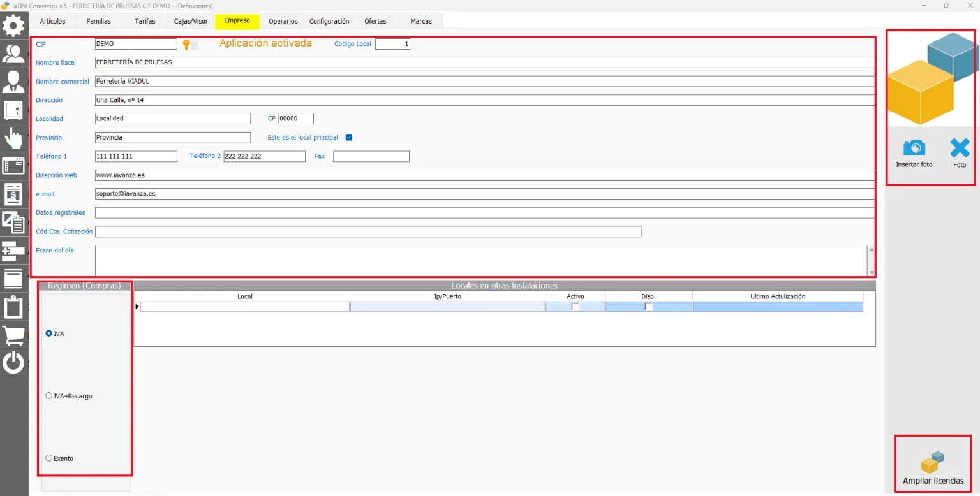Open the shopping cart sidebar icon
The image size is (980, 496).
coord(13,335)
